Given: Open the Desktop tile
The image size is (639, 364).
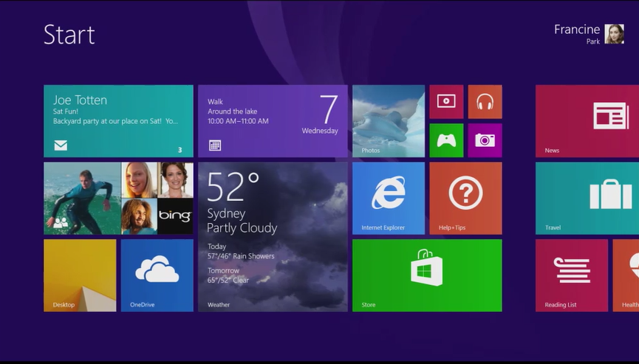Looking at the screenshot, I should [80, 275].
